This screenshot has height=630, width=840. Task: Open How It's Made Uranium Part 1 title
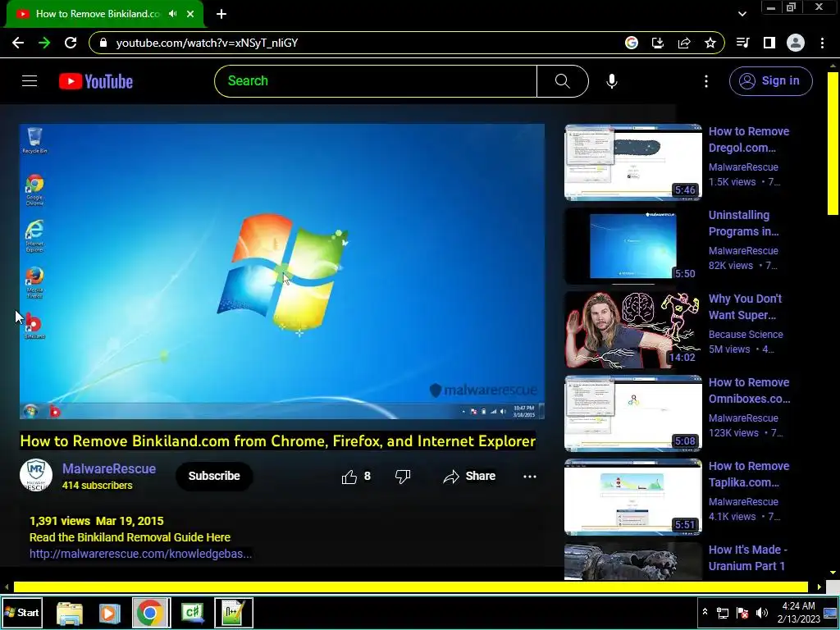[747, 558]
